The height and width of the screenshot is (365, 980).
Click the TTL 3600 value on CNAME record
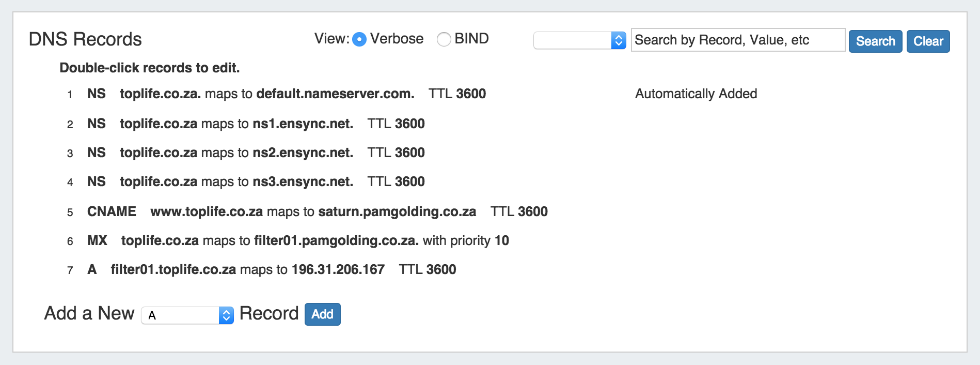tap(519, 212)
